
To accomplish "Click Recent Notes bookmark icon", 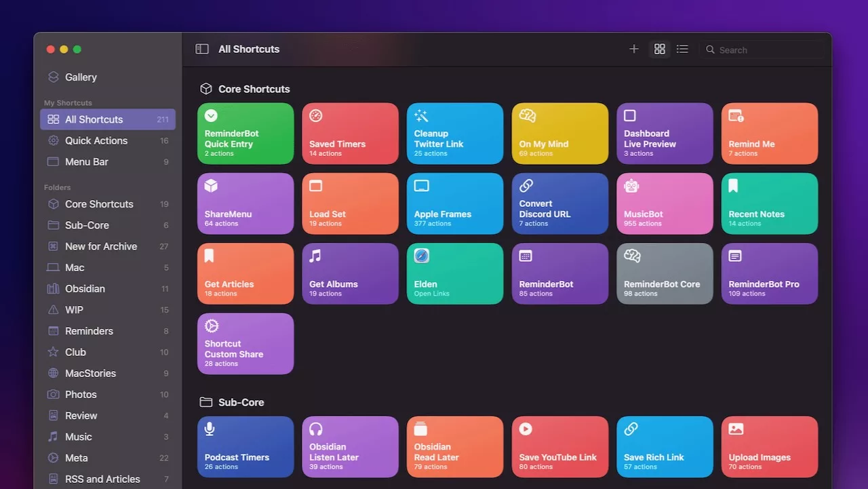I will 733,186.
